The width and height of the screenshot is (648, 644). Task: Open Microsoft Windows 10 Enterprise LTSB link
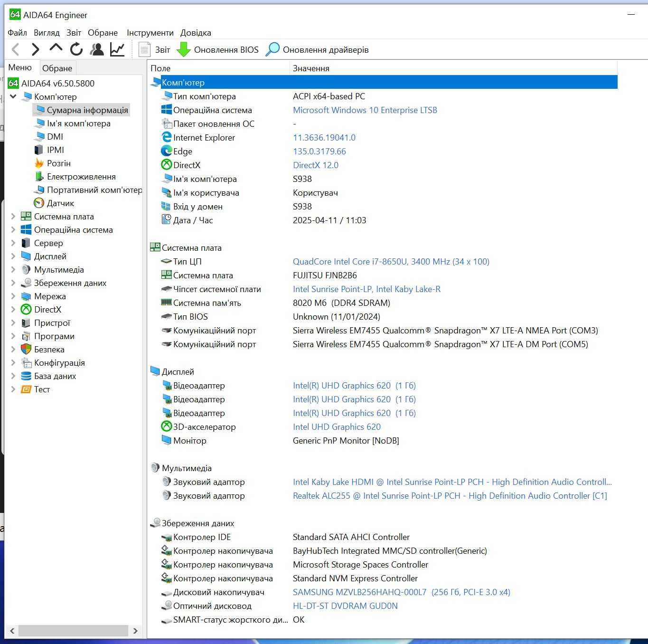coord(365,110)
